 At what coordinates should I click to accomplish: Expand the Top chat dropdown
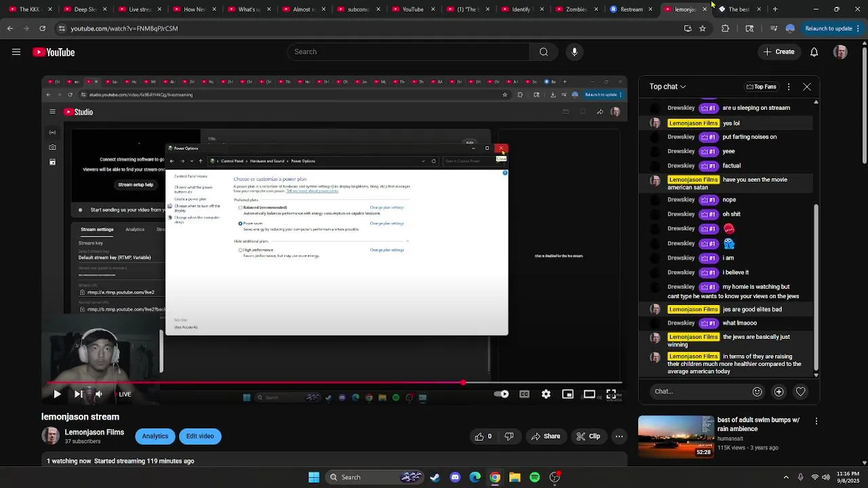(668, 87)
